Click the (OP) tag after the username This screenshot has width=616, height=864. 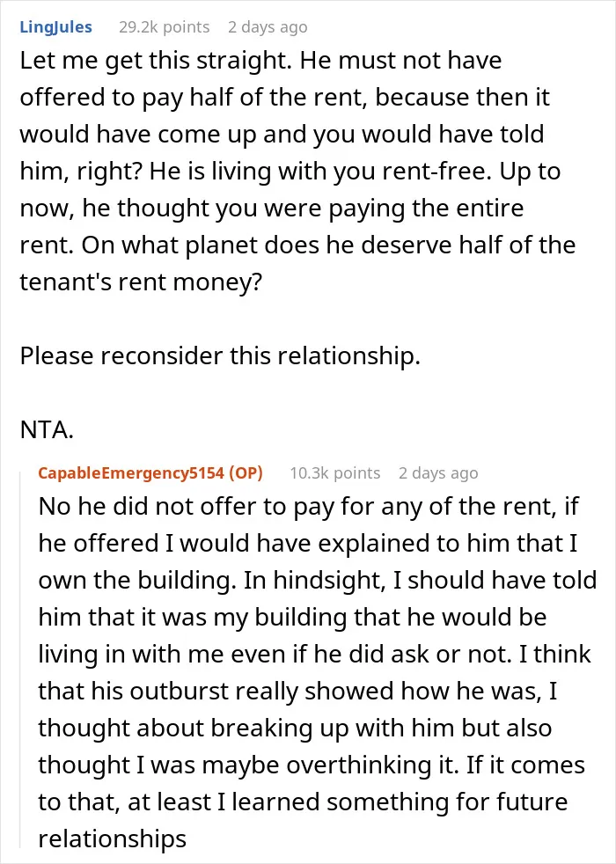click(x=246, y=472)
